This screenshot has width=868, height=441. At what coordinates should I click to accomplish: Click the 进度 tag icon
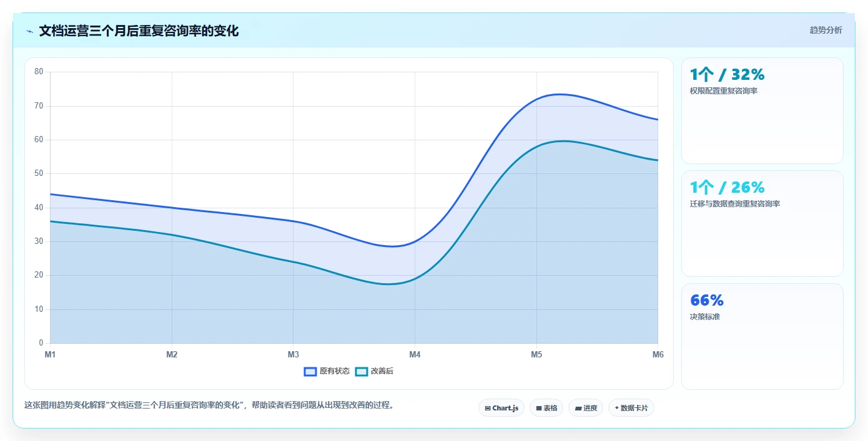(x=578, y=409)
